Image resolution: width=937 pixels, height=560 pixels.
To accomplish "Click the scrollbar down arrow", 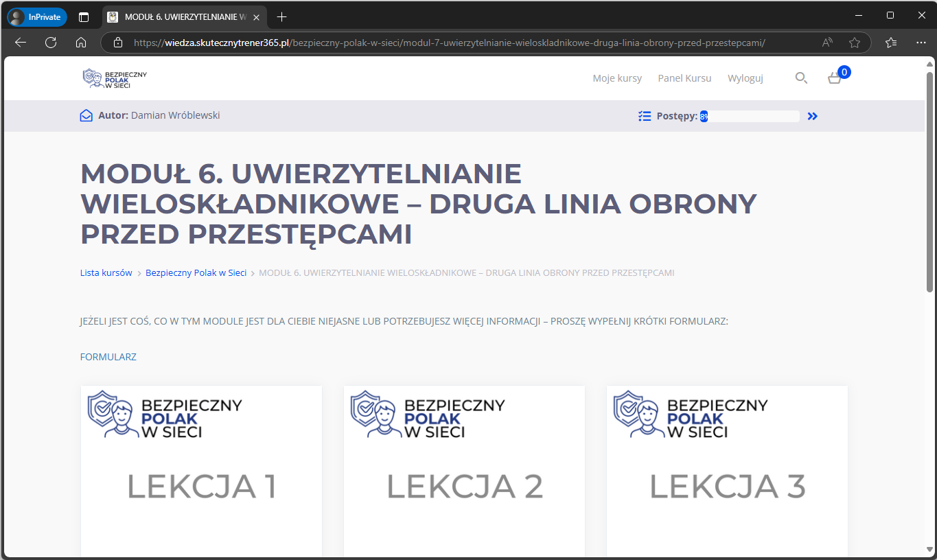I will point(929,551).
